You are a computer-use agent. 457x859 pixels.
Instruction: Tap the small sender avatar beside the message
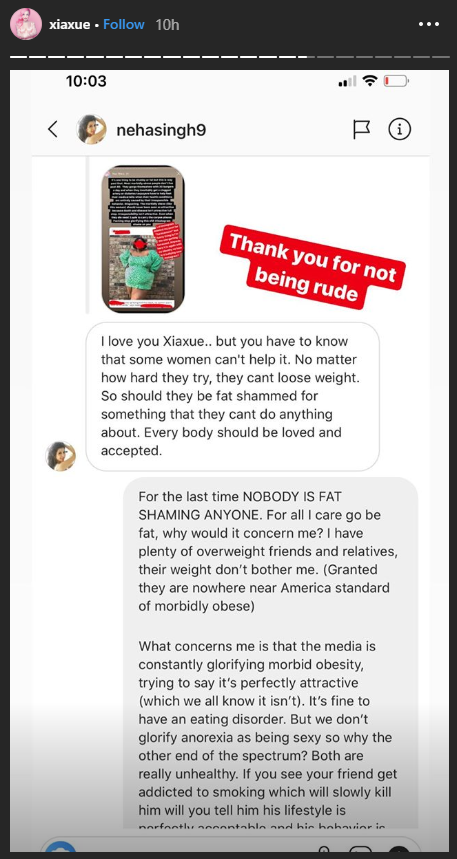click(x=60, y=456)
